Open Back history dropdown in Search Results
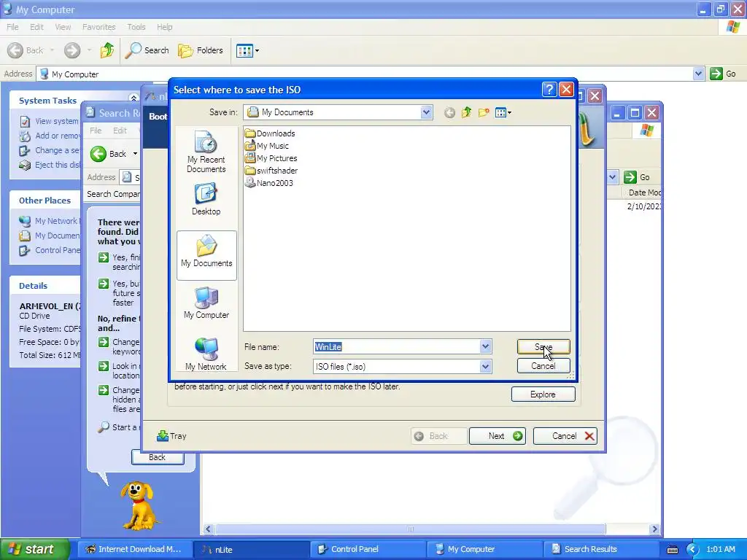This screenshot has height=560, width=747. tap(135, 153)
